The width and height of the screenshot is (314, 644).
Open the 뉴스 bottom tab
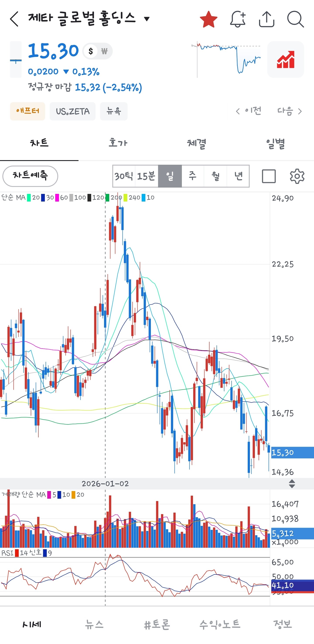pyautogui.click(x=94, y=624)
